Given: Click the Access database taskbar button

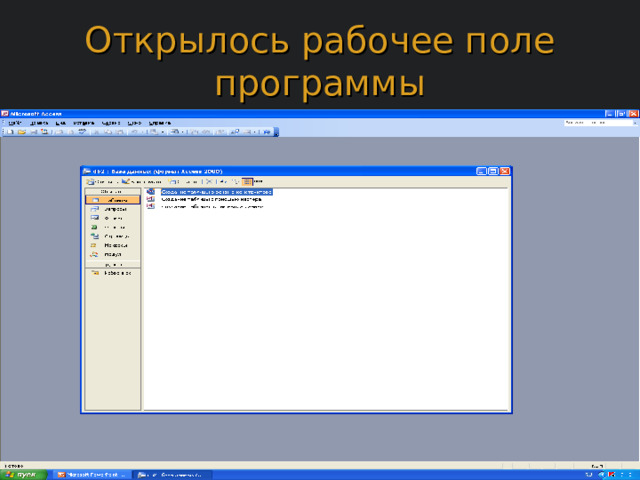Looking at the screenshot, I should click(173, 475).
